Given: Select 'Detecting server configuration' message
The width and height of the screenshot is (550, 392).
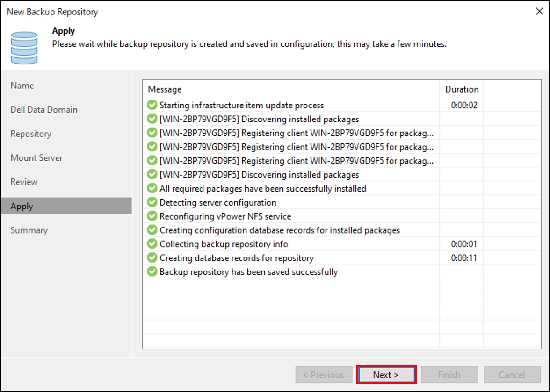Looking at the screenshot, I should coord(218,202).
